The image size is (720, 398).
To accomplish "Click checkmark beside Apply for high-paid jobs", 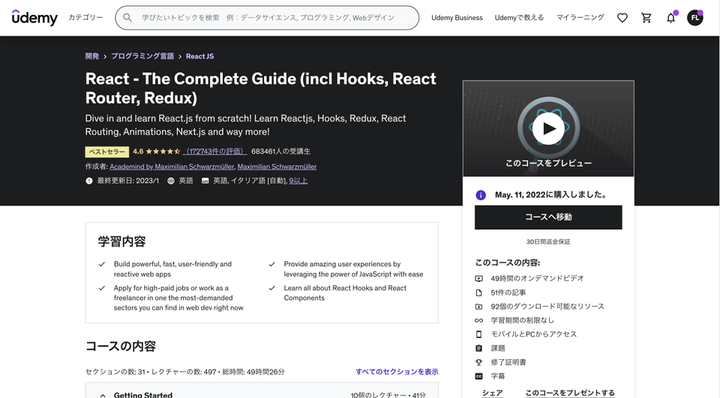I will coord(102,288).
